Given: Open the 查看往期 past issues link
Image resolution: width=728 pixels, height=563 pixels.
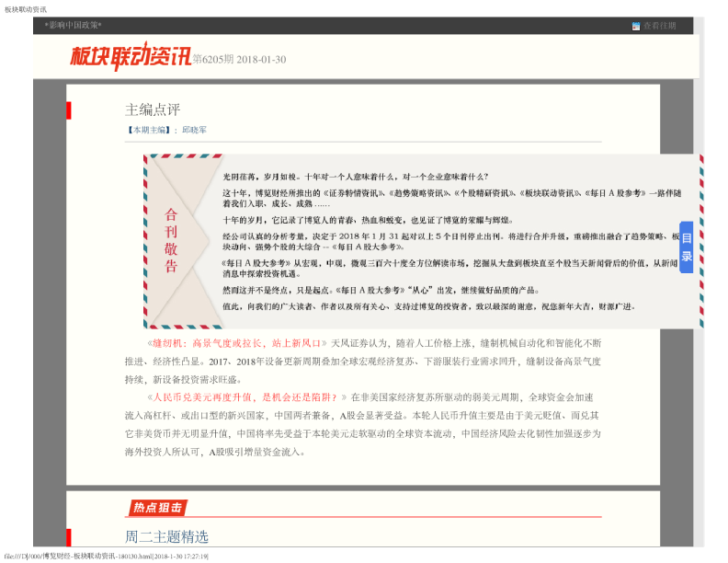Looking at the screenshot, I should [659, 26].
